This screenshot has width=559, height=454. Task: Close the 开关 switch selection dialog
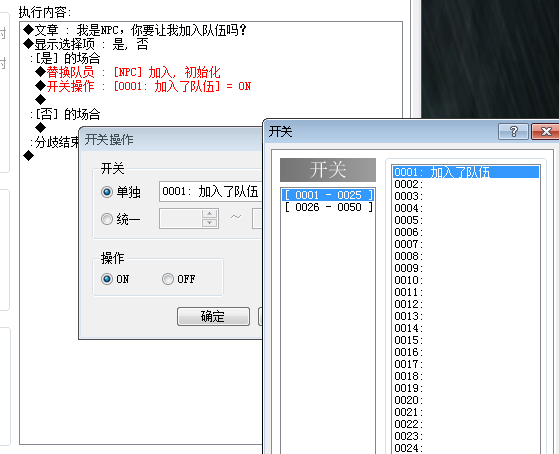545,132
